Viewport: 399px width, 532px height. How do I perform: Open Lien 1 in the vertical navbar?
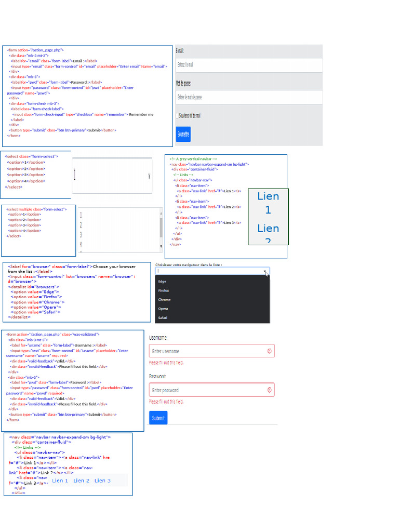pyautogui.click(x=268, y=203)
